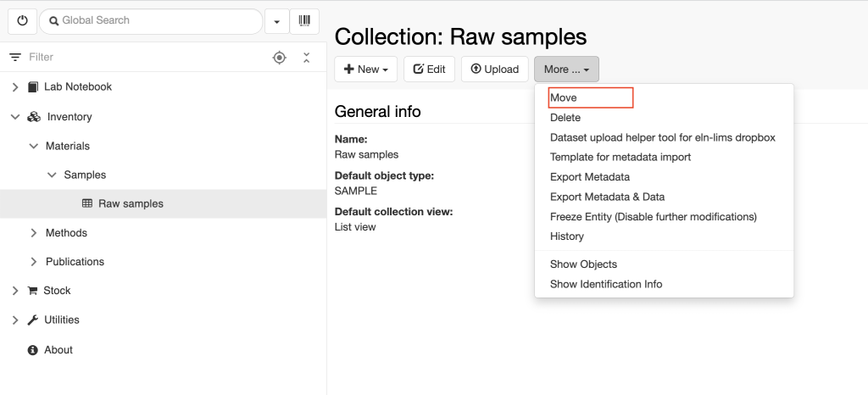Click the Inventory cubes icon
This screenshot has width=868, height=395.
34,117
